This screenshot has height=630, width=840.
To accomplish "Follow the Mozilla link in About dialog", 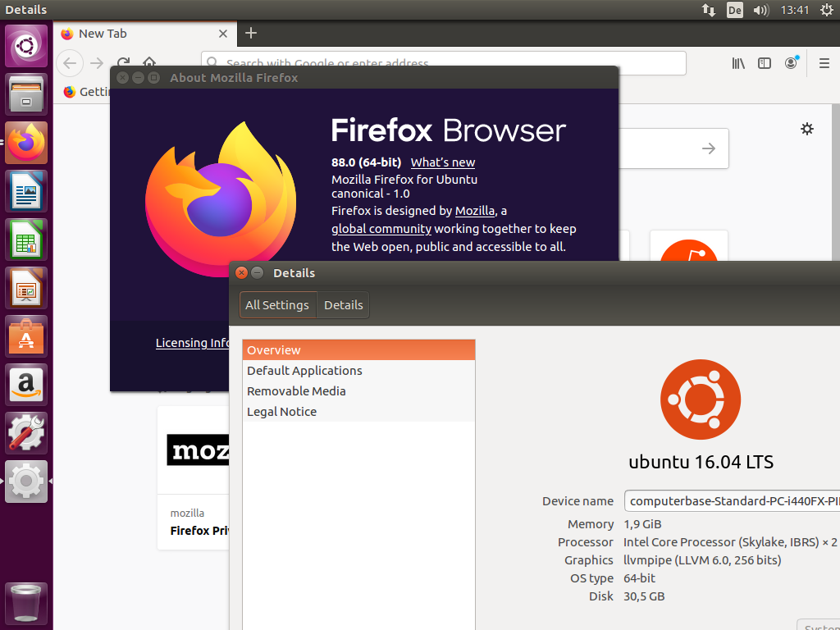I will click(475, 211).
